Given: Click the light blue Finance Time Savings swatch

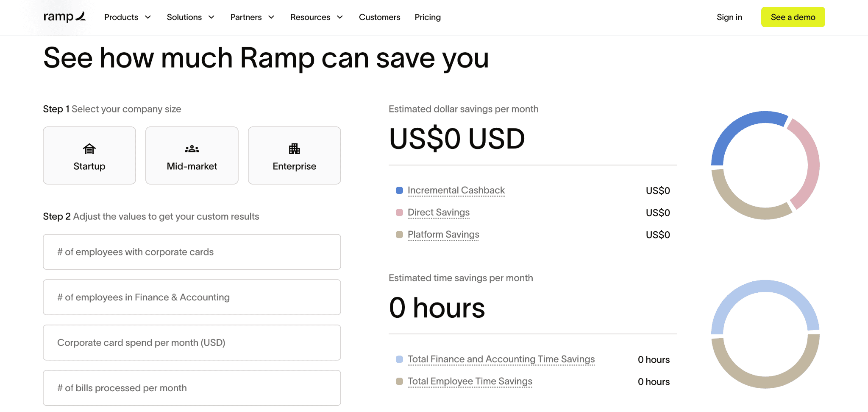Looking at the screenshot, I should click(399, 359).
